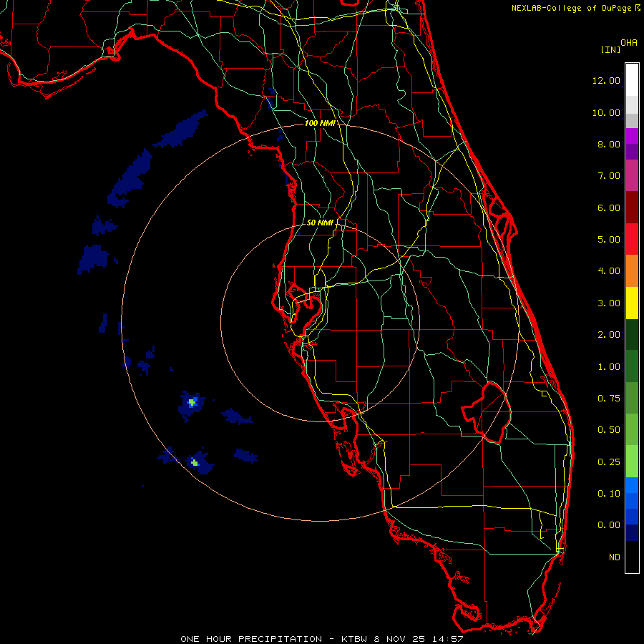Image resolution: width=644 pixels, height=644 pixels.
Task: Select the 0.50 legend value
Action: (x=609, y=430)
